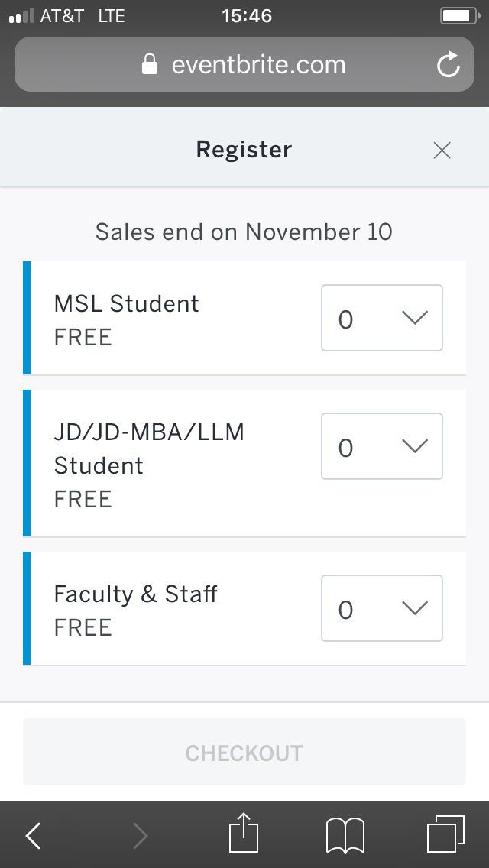Open the Safari share sheet
489x868 pixels.
[x=244, y=833]
